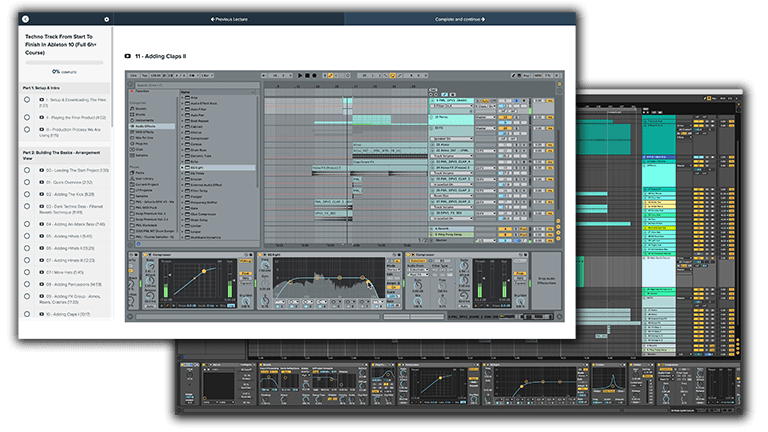Screen dimensions: 768x432
Task: Mark lecture I Setup & Downloading complete
Action: click(27, 99)
